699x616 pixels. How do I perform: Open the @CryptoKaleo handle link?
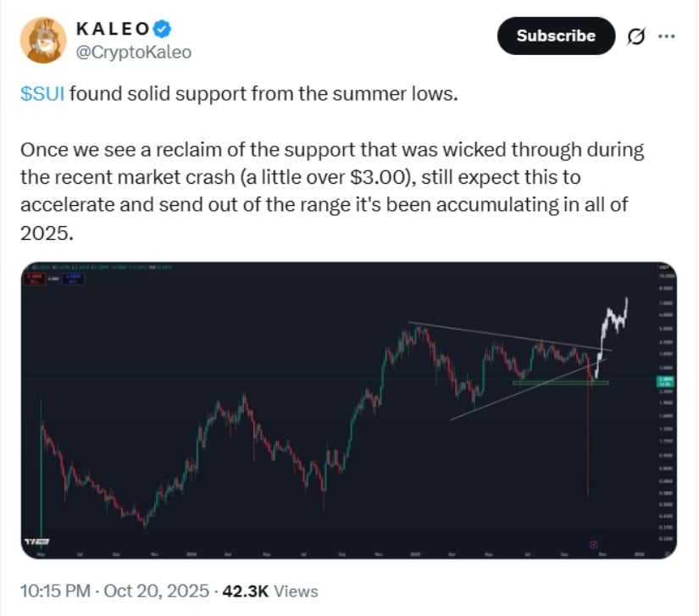134,53
